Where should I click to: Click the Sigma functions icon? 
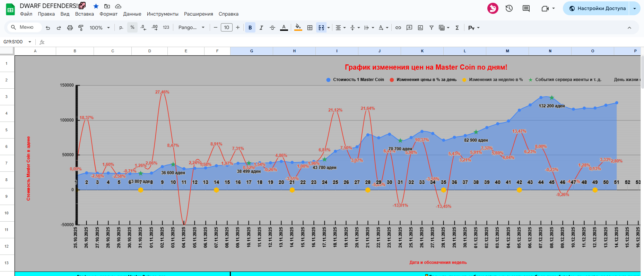[x=457, y=28]
